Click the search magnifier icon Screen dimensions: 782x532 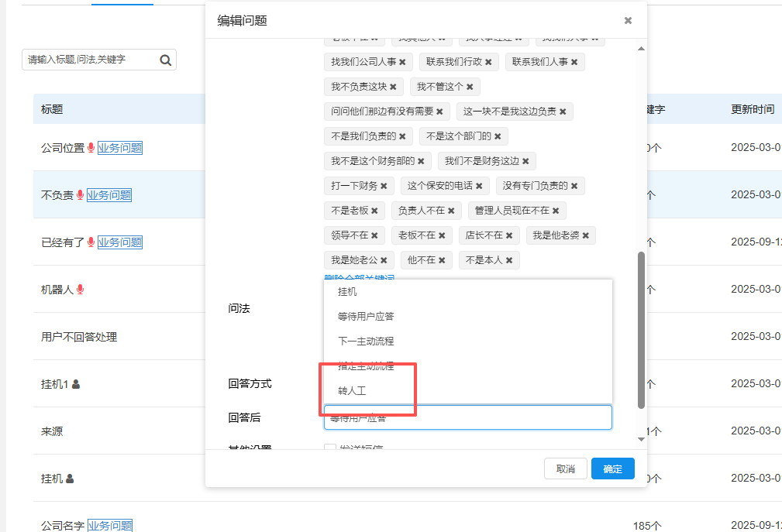click(166, 60)
